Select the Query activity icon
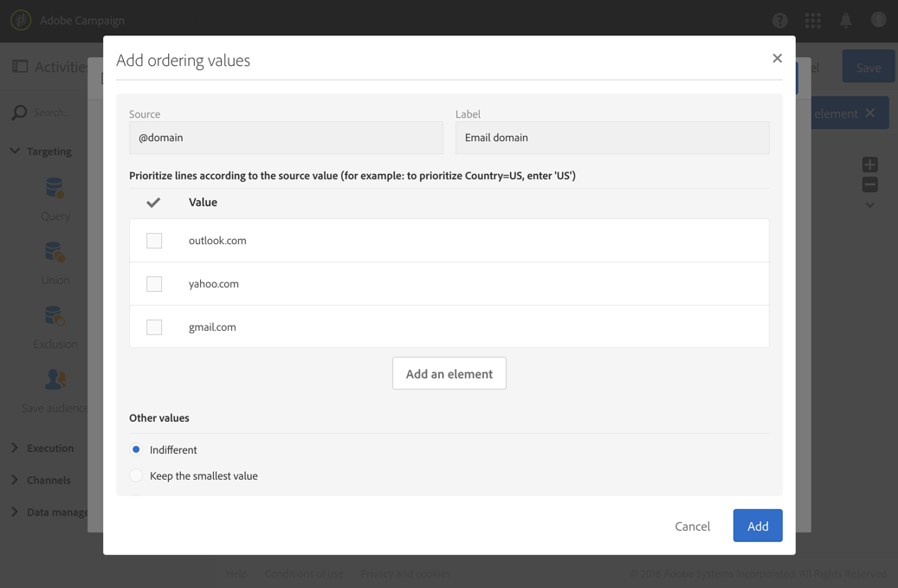This screenshot has width=898, height=588. [55, 188]
